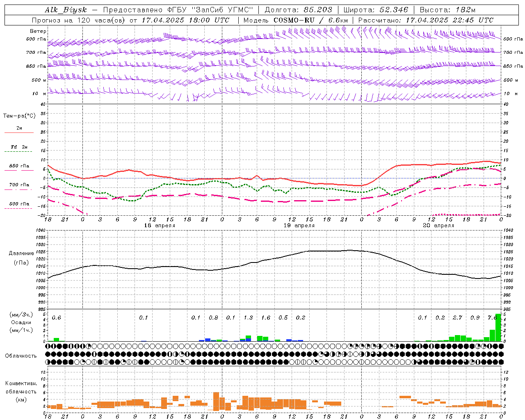Screen dimensions: 525x420
Task: Click the forecast start time 17.04.2025 18:00 UTC
Action: tap(185, 20)
